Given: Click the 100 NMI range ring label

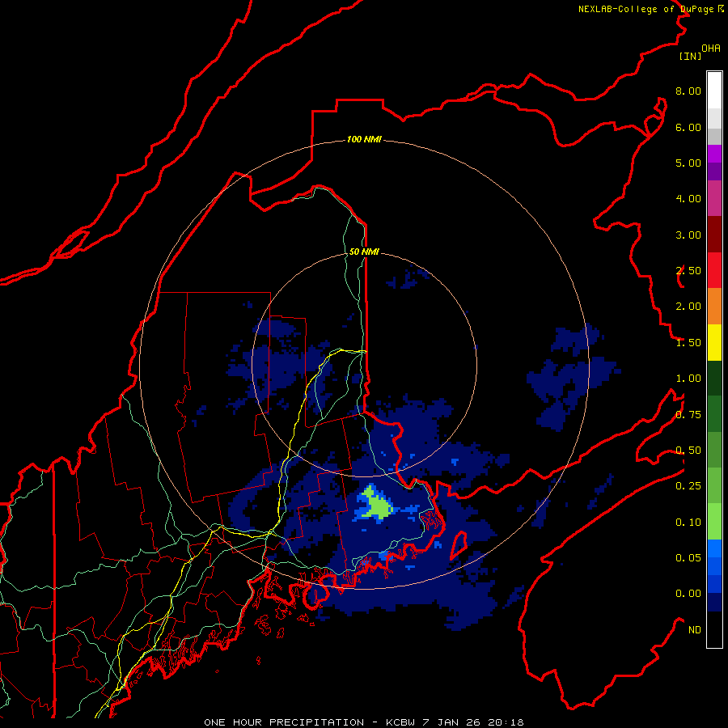Looking at the screenshot, I should 364,139.
